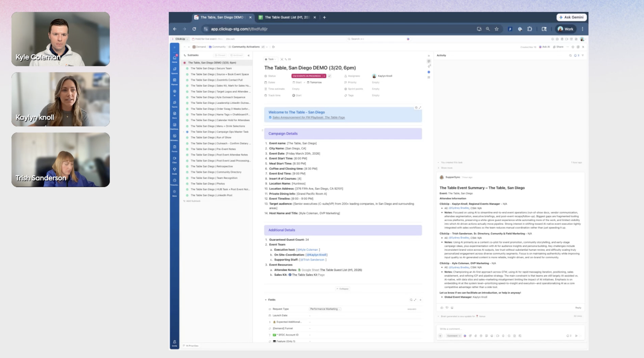Click the Invite icon at sidebar bottom
The image size is (644, 358).
click(175, 343)
